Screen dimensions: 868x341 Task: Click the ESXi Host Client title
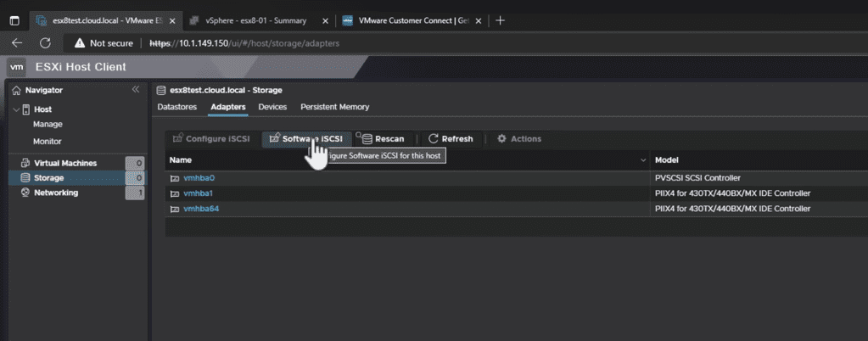coord(81,68)
